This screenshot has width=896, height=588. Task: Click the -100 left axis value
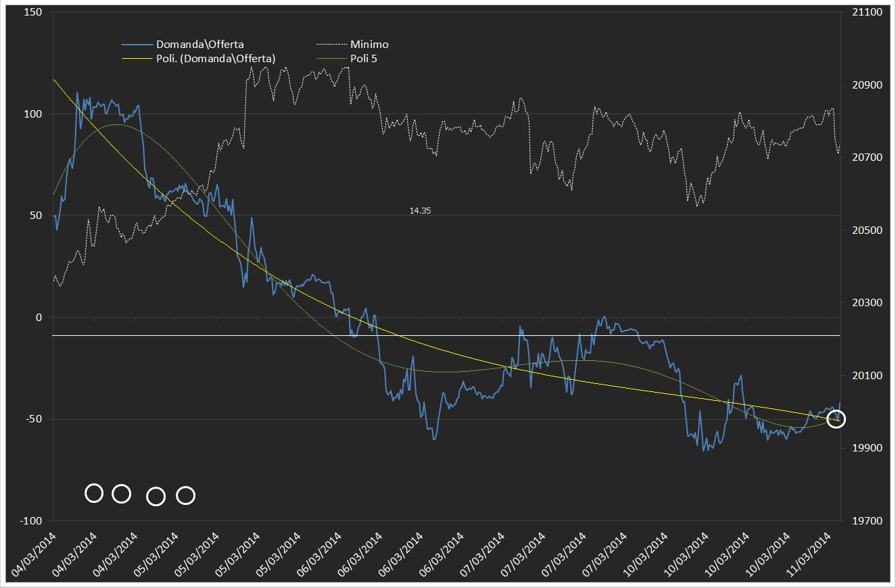(x=31, y=520)
